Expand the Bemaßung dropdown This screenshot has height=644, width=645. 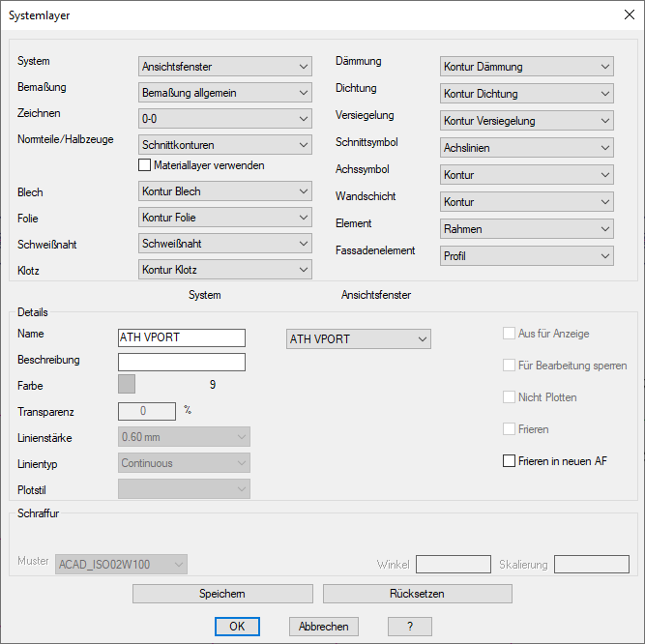(x=224, y=93)
